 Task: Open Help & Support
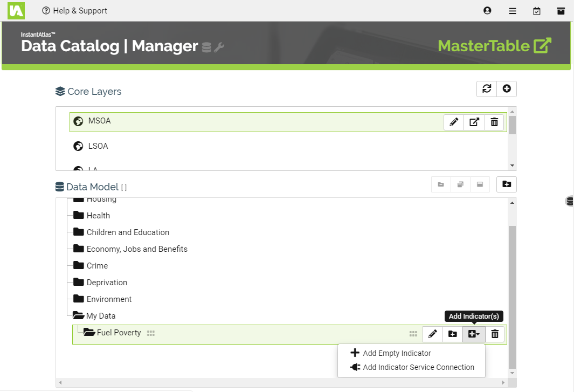74,10
